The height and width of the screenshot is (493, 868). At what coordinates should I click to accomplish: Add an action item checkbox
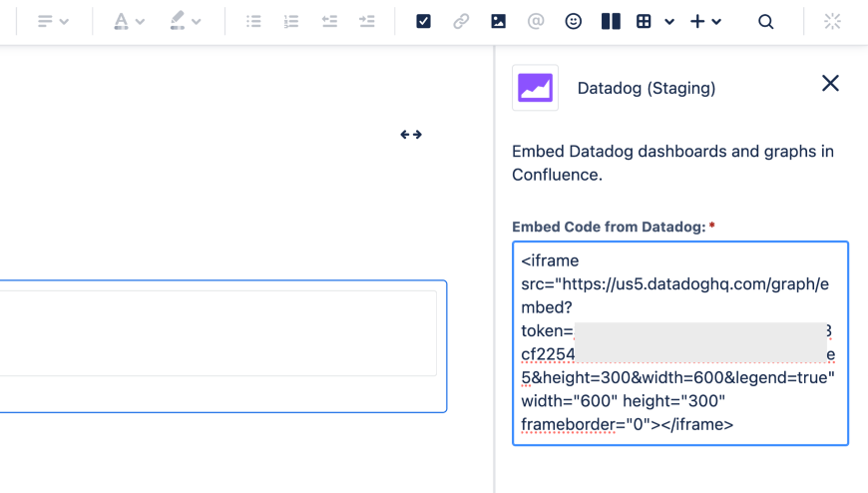(x=423, y=21)
